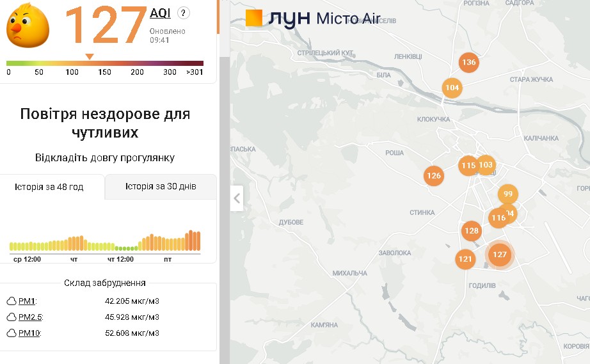
Task: Open the Історія за 48 год tab
Action: tap(49, 187)
